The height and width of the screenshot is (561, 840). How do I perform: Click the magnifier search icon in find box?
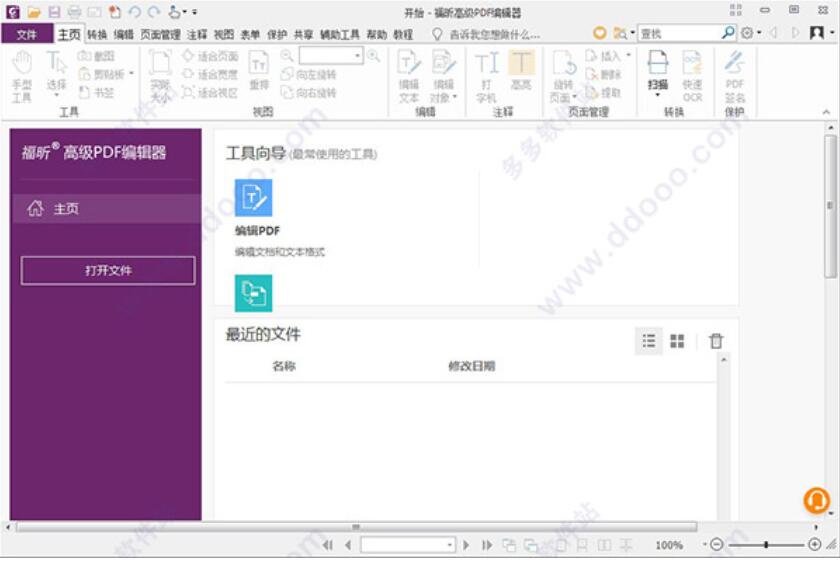[728, 33]
